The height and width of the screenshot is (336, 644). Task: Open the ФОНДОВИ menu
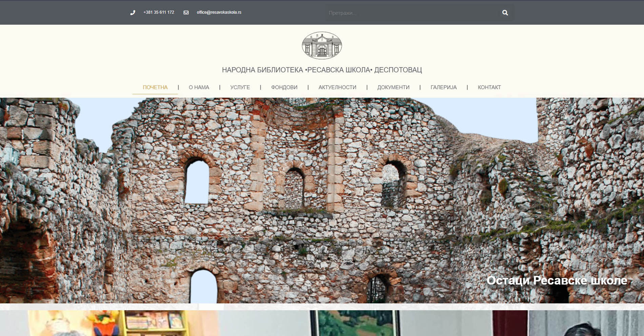(x=284, y=87)
